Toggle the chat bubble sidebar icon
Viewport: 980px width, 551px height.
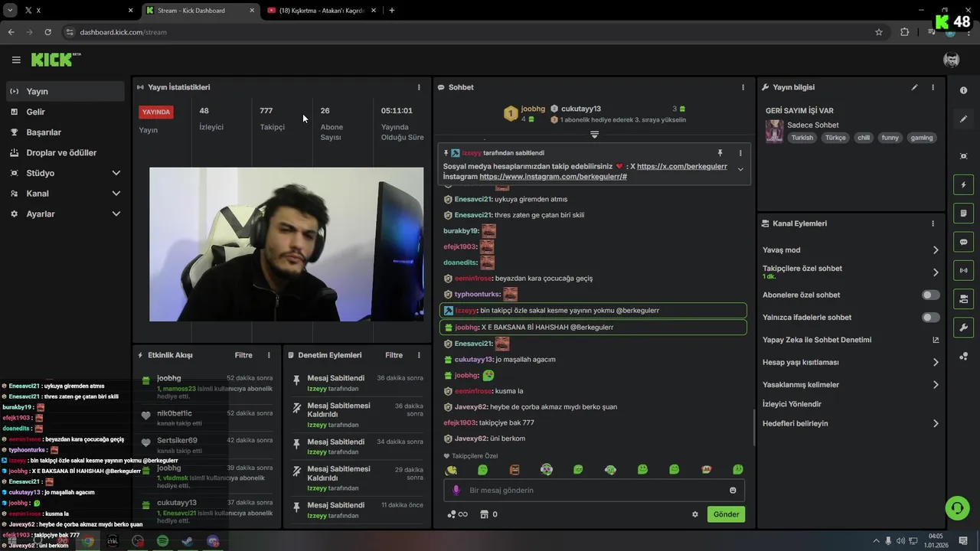click(963, 242)
